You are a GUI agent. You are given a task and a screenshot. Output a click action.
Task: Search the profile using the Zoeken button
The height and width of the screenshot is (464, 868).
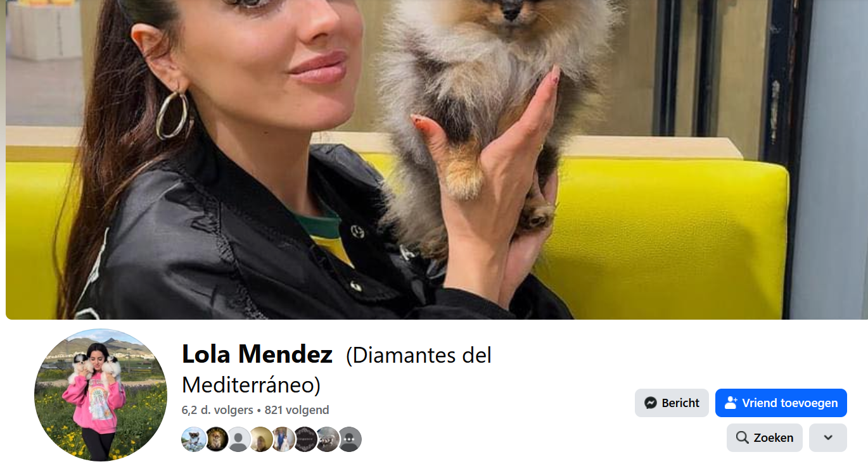[765, 437]
